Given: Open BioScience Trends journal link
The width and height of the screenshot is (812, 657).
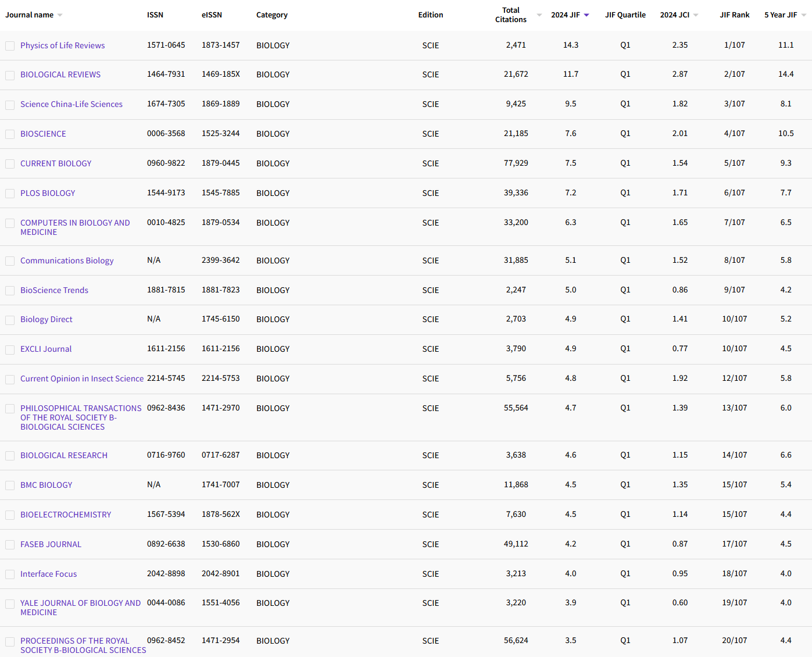Looking at the screenshot, I should (x=54, y=290).
